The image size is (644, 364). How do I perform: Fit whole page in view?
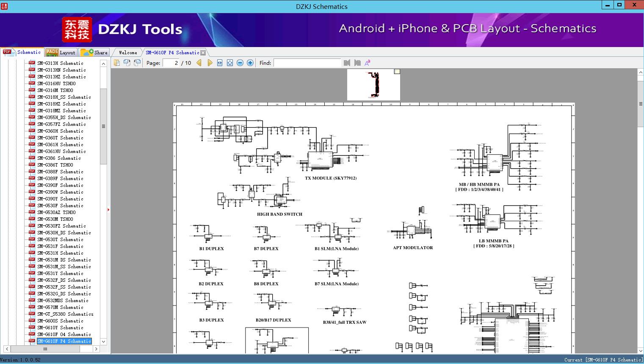pyautogui.click(x=230, y=63)
